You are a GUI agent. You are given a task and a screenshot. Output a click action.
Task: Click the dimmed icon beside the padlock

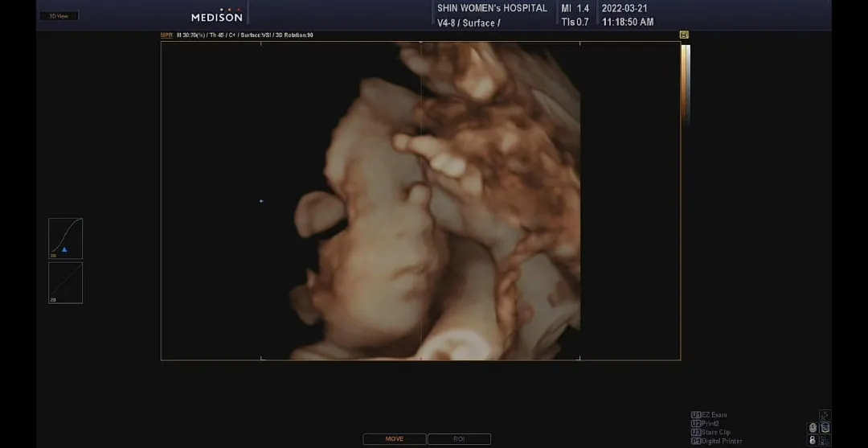tap(825, 440)
